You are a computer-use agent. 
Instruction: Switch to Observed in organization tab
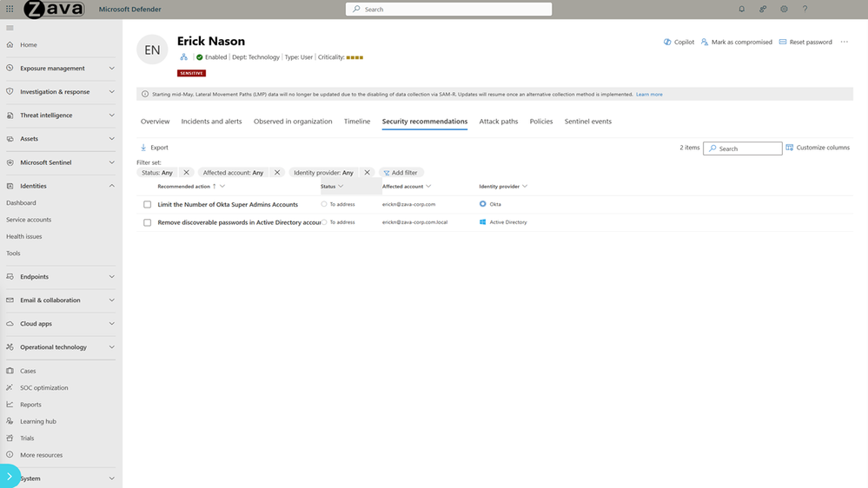click(293, 122)
